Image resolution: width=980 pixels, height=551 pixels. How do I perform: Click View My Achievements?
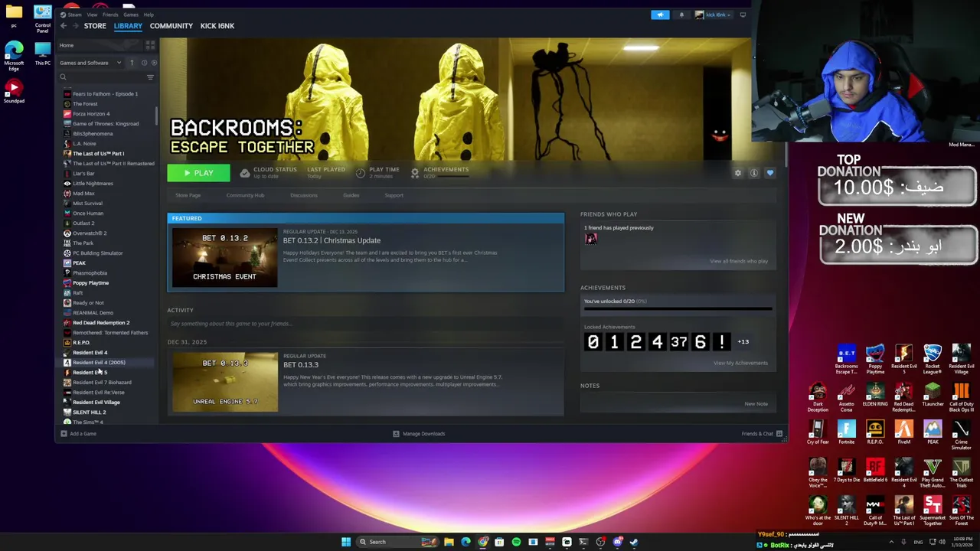point(740,363)
